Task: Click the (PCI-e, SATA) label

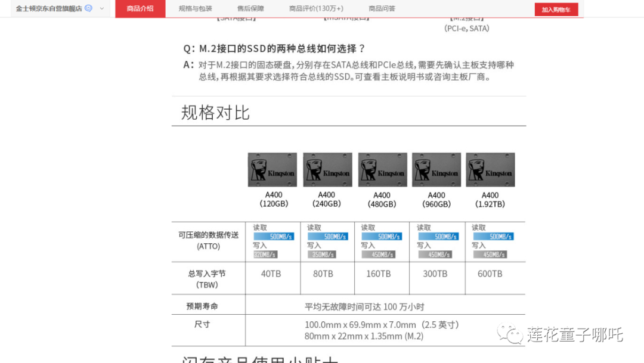Action: point(467,29)
